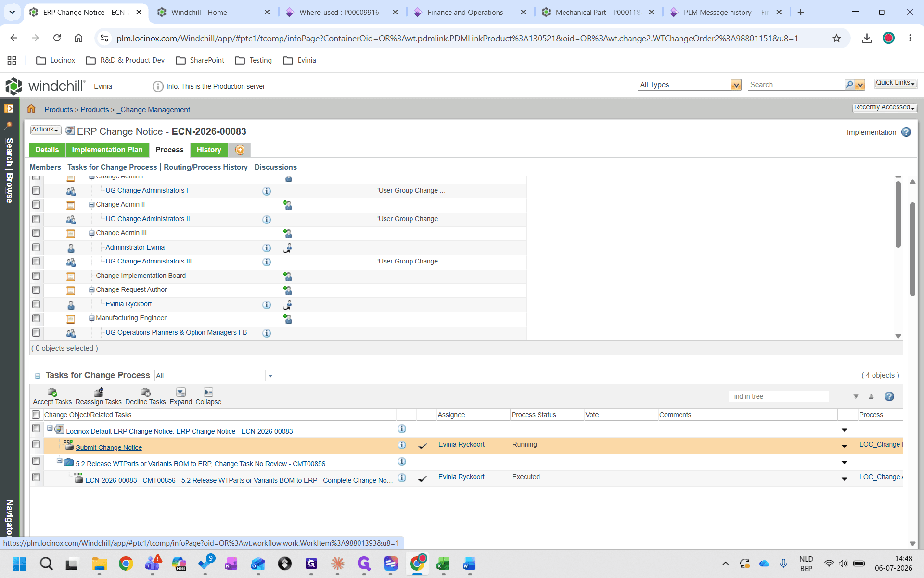Select checkbox for Administrator Evinia row
Viewport: 924px width, 578px height.
pos(36,248)
